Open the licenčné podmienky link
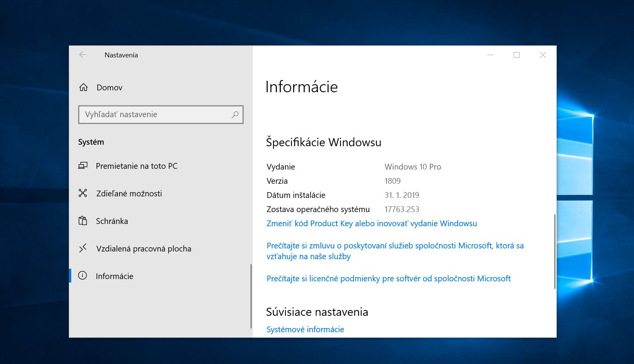The height and width of the screenshot is (364, 634). [x=388, y=279]
